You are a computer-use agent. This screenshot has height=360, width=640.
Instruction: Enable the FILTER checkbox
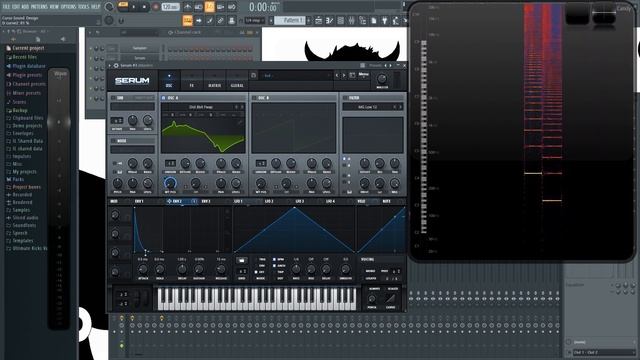point(345,98)
